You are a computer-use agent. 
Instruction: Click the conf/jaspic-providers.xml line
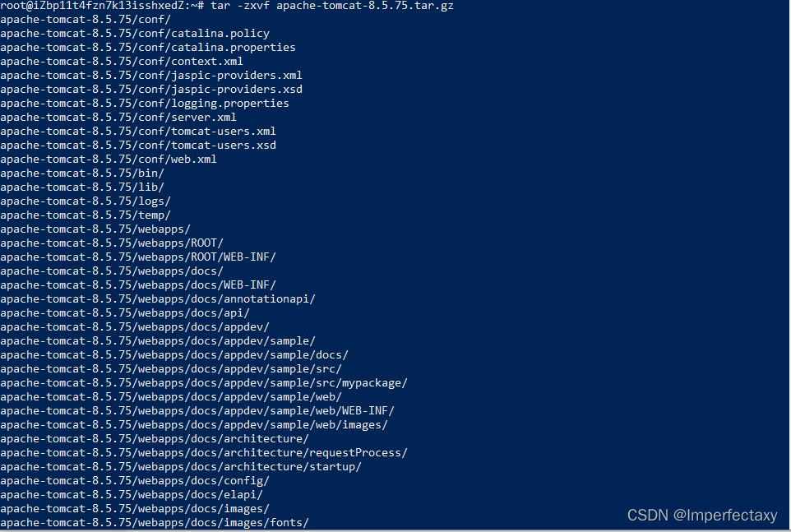[x=151, y=75]
